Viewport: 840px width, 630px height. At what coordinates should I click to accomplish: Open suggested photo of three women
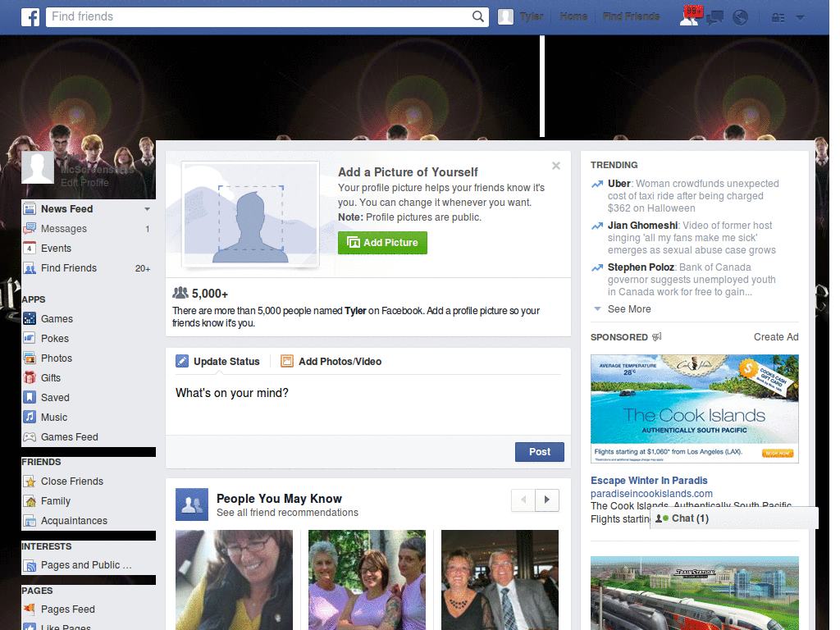[367, 580]
